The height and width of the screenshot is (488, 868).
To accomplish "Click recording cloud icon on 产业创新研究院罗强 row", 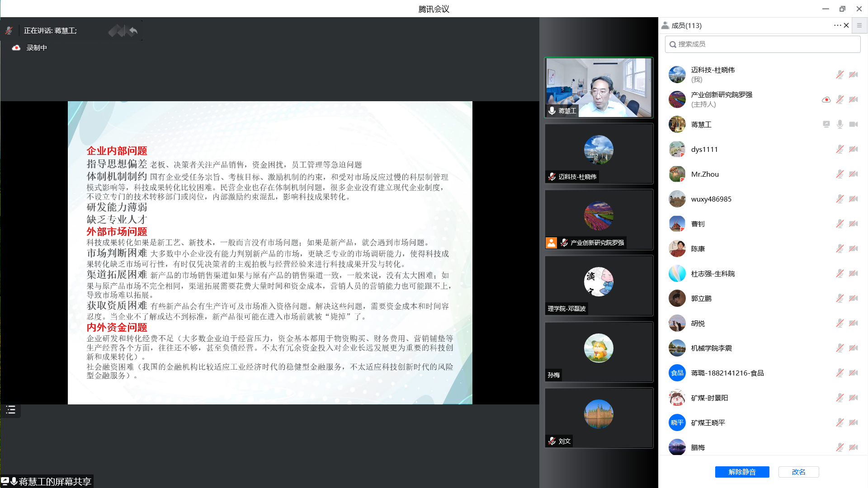I will tap(826, 99).
